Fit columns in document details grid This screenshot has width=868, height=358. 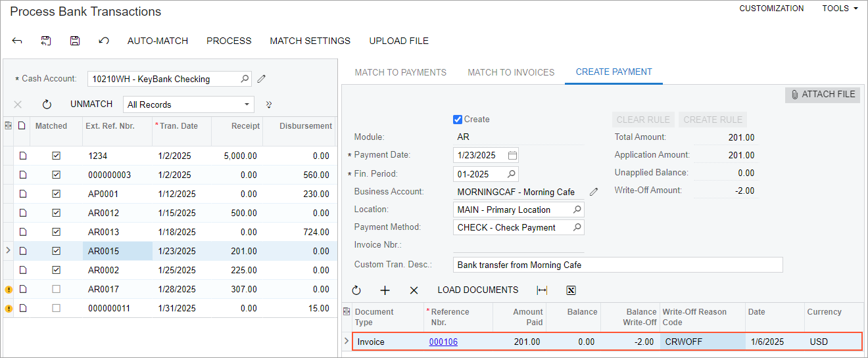tap(542, 290)
